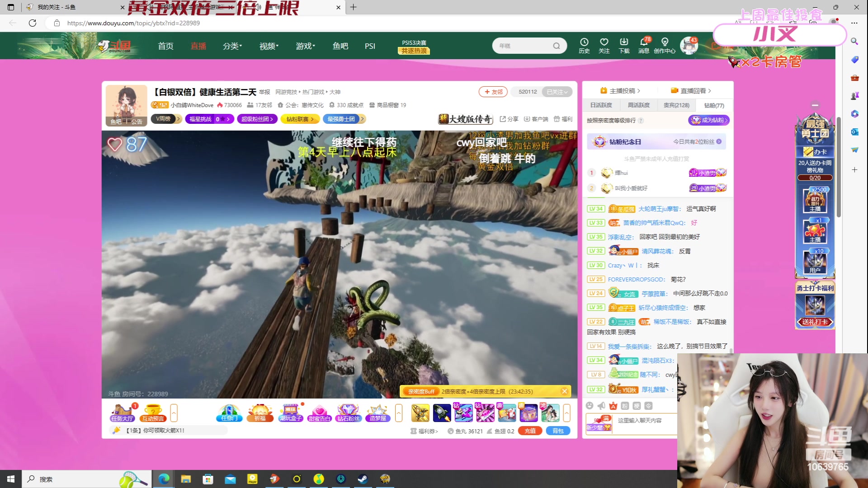Click the emoji smiley icon above chat input
868x488 pixels.
click(590, 405)
